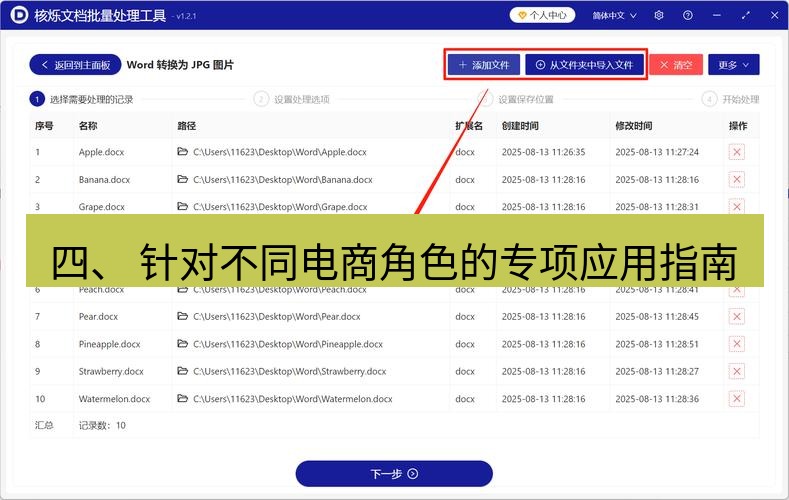The height and width of the screenshot is (500, 789).
Task: Open folder icon for Grape.docx path
Action: tap(183, 206)
